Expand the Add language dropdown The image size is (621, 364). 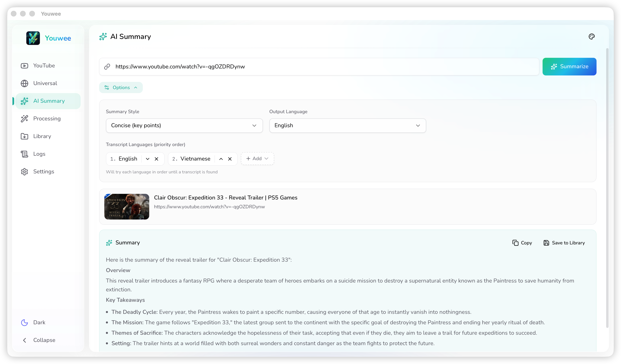(257, 159)
